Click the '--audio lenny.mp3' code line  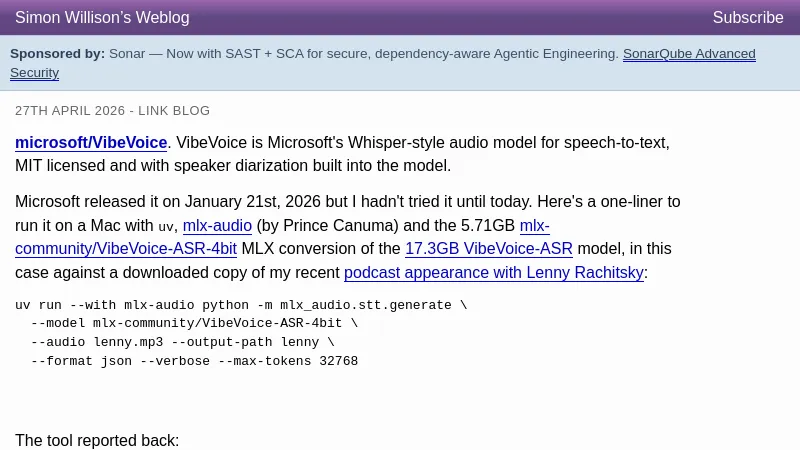[x=182, y=342]
